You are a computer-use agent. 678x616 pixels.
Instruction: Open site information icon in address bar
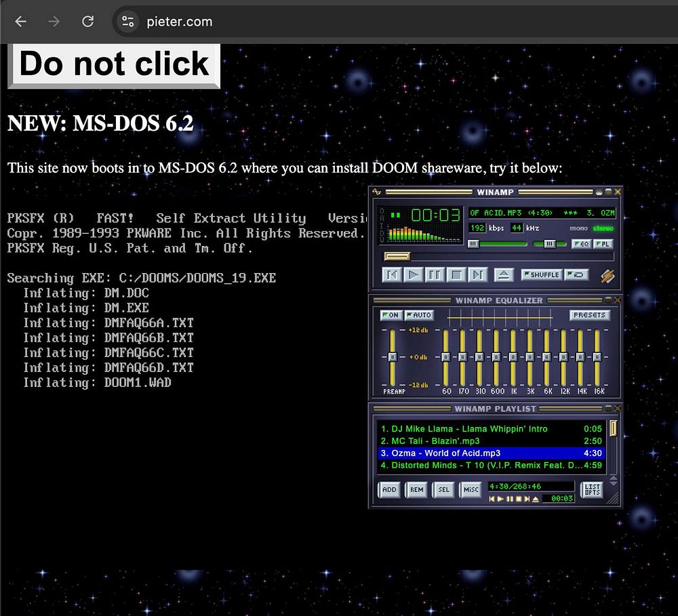point(128,22)
